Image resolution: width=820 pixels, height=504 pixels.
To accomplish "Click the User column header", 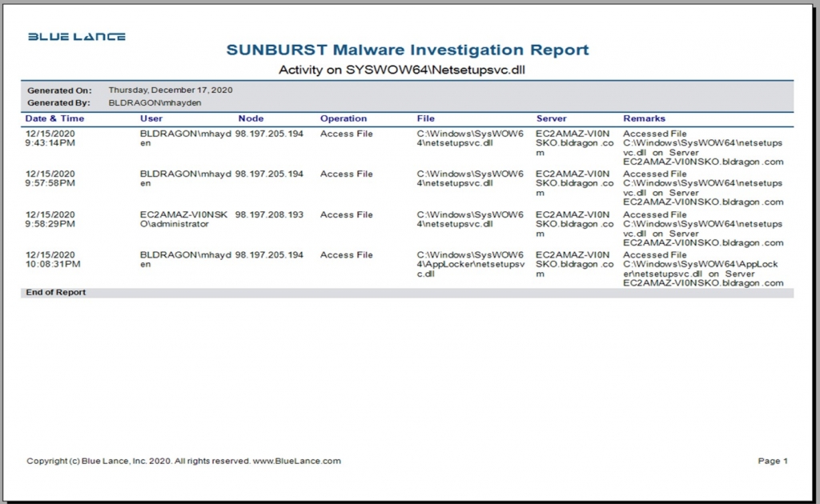I will pos(151,118).
